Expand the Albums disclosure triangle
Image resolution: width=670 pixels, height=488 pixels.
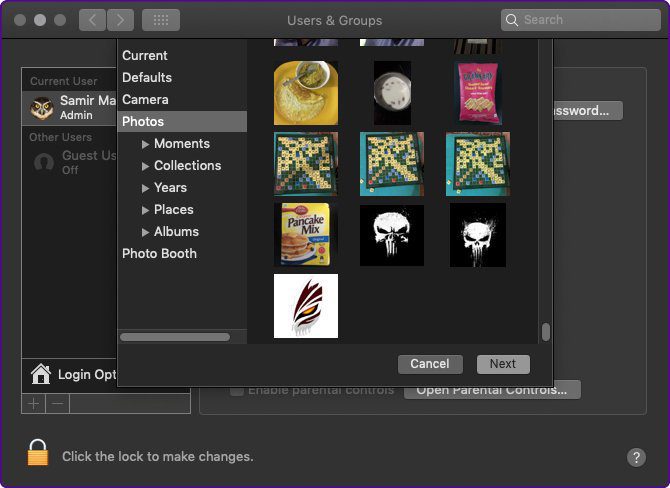145,232
